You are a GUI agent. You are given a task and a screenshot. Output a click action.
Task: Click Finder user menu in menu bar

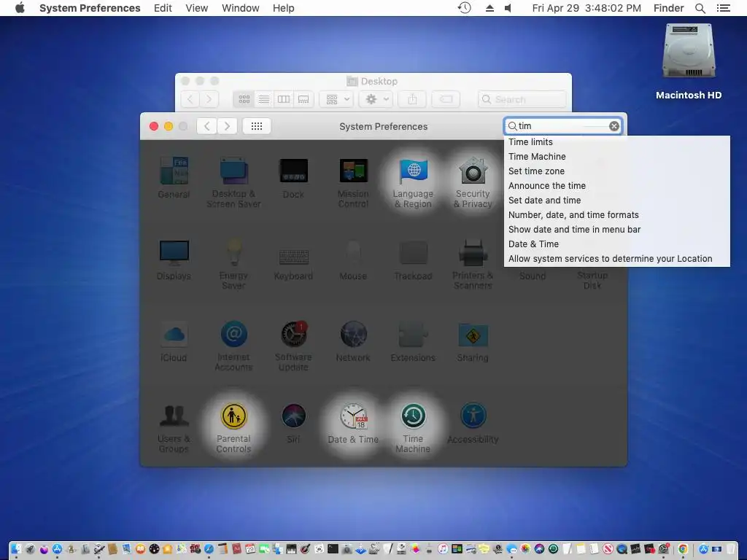pos(668,8)
